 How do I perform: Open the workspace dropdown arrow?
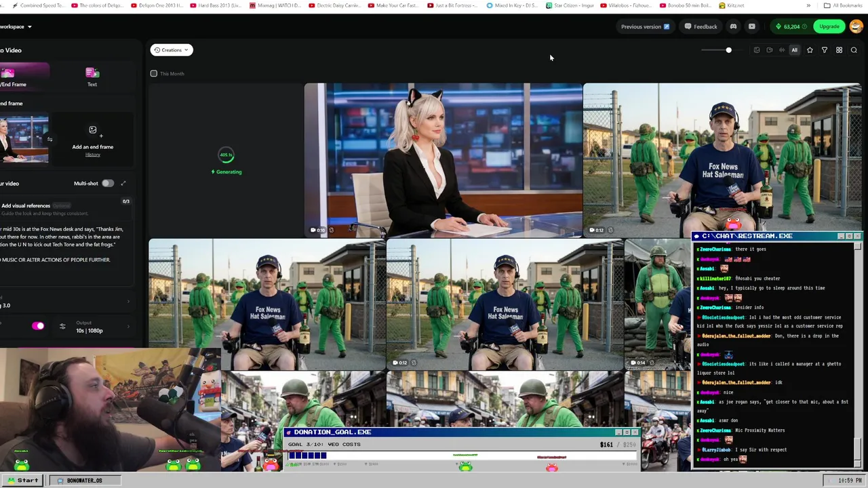click(29, 27)
